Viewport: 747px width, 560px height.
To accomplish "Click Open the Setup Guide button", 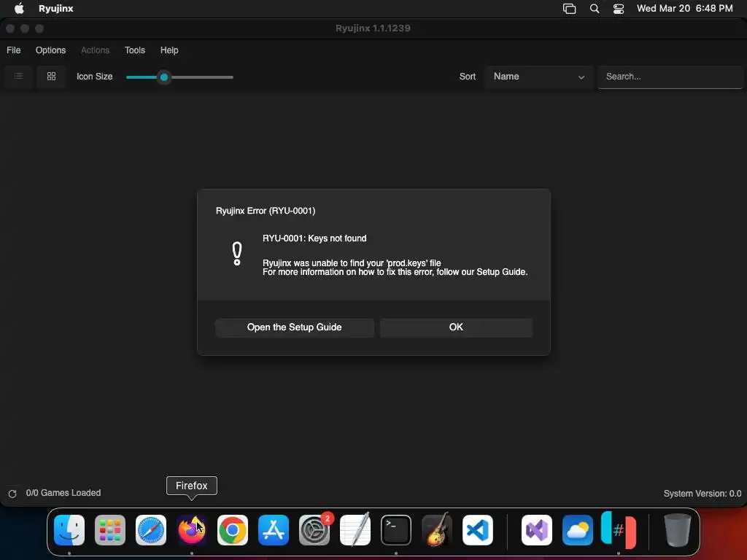I will [295, 327].
